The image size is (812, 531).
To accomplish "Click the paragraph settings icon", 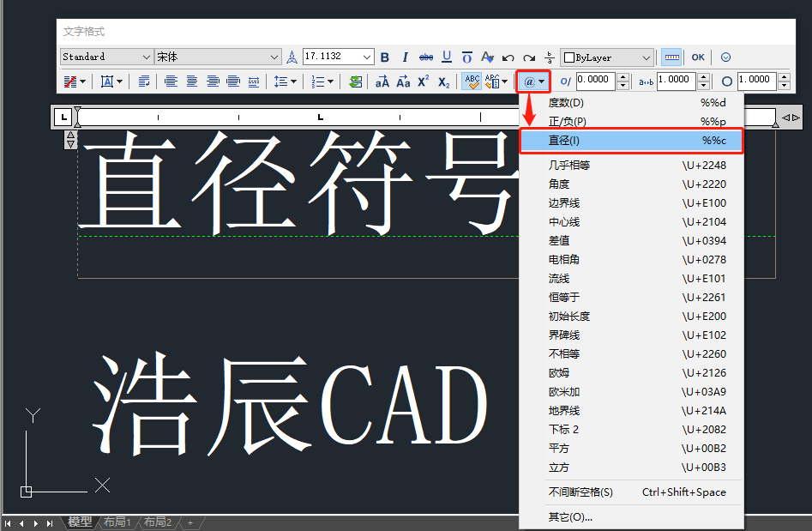I will tap(144, 81).
